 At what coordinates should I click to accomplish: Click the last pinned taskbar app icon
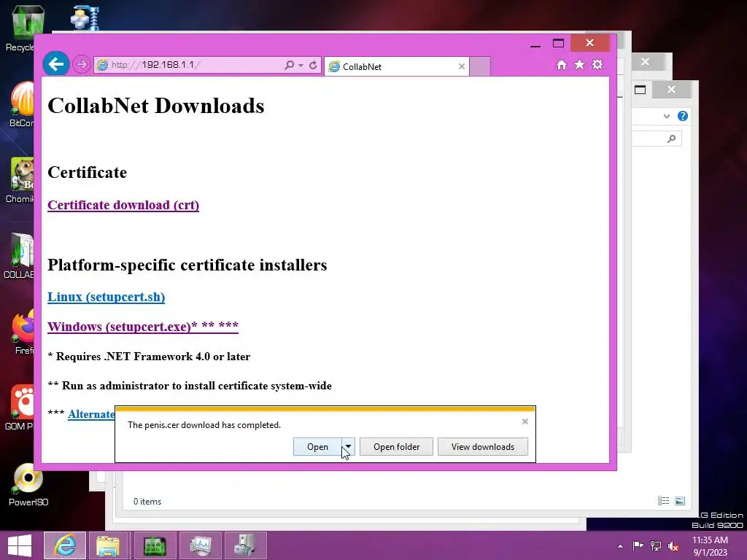245,545
